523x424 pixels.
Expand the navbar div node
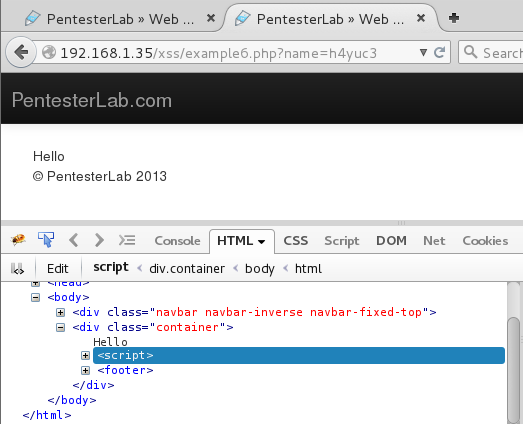(x=60, y=312)
